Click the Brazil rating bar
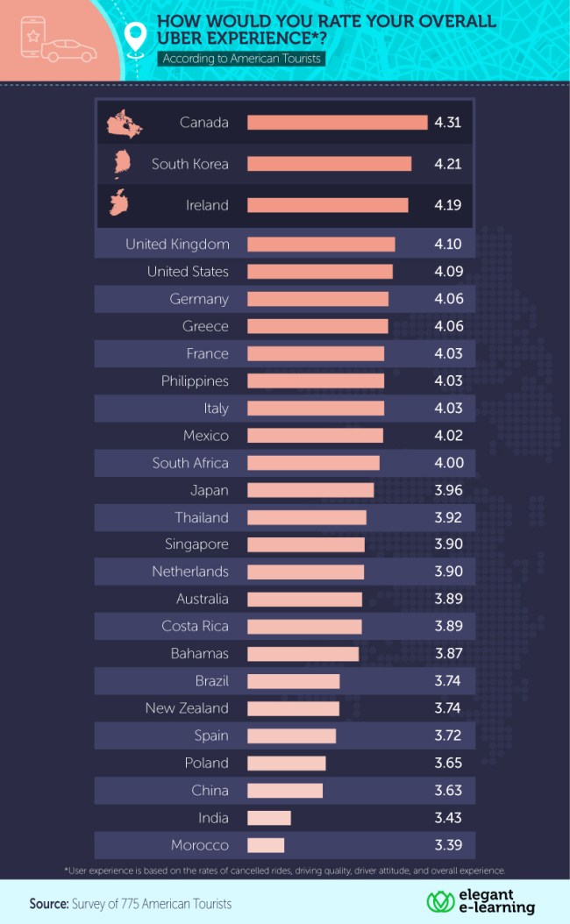Viewport: 570px width, 924px height. pos(294,681)
